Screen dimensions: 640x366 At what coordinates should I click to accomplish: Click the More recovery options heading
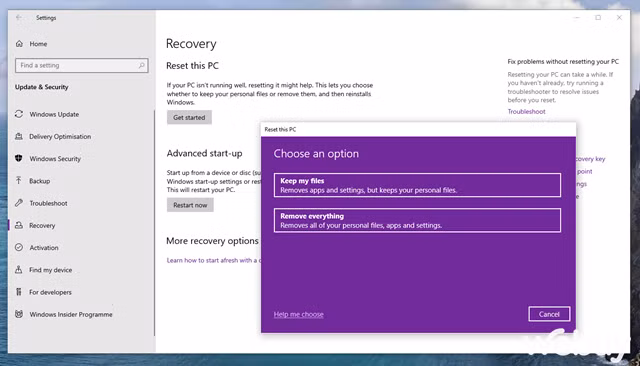212,241
